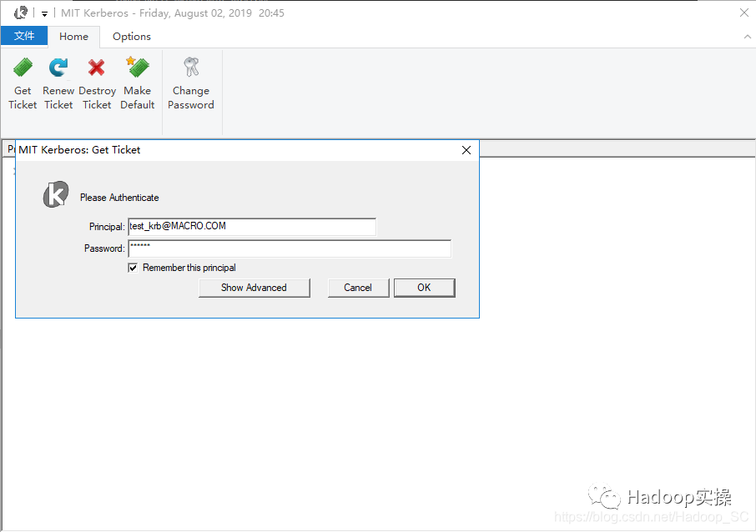Screen dimensions: 756x532
Task: Close the Get Ticket dialog
Action: coord(466,150)
